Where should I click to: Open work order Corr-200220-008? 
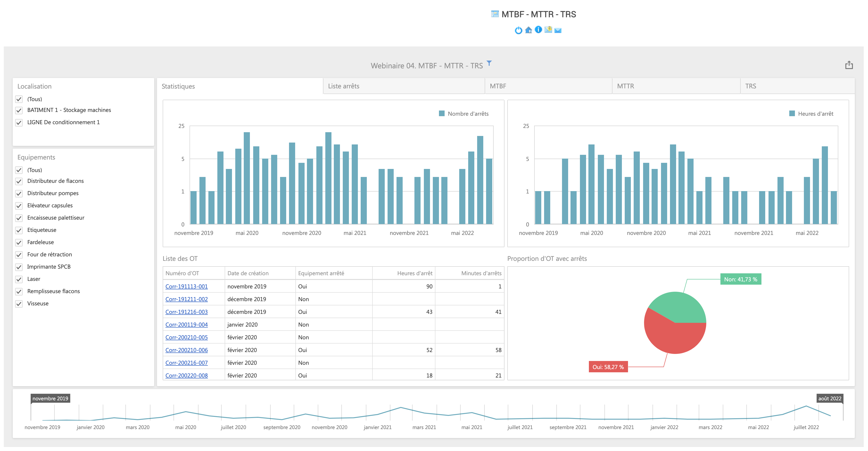(x=186, y=376)
